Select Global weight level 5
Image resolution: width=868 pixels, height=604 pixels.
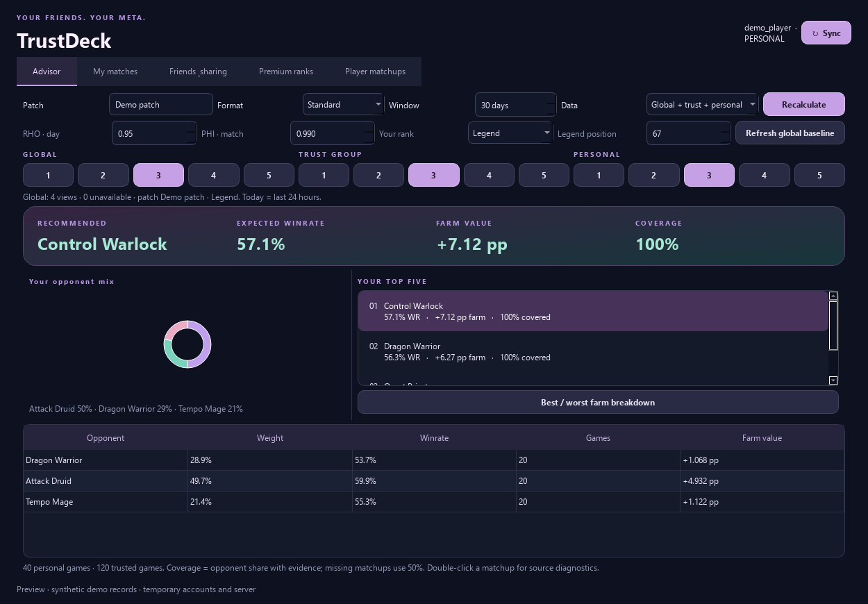coord(269,175)
